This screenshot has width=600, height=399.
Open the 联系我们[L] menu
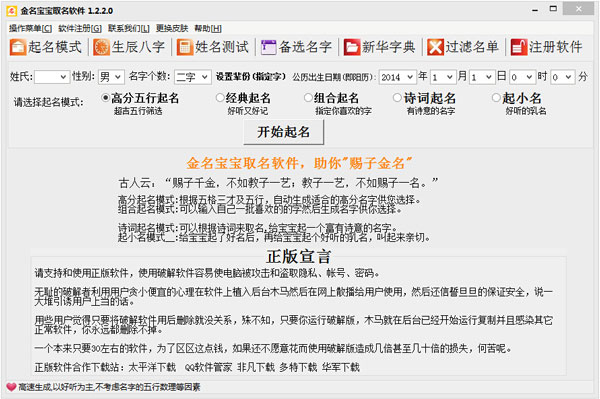pos(129,28)
